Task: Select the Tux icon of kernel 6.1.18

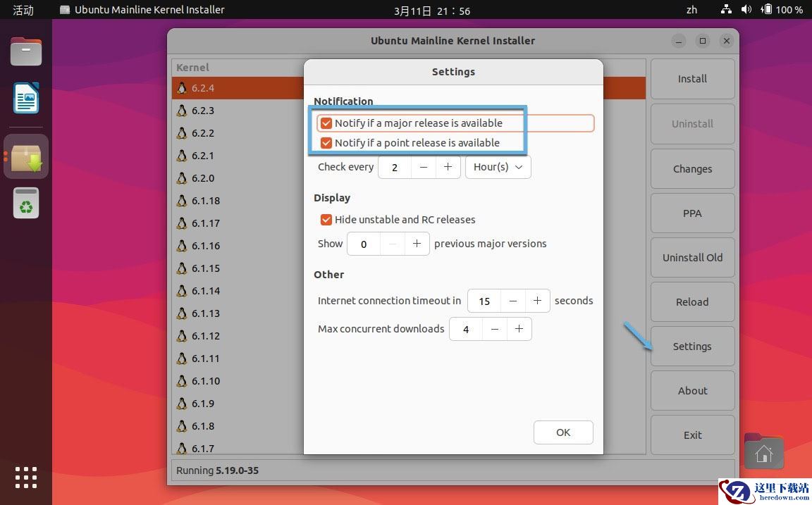Action: coord(182,200)
